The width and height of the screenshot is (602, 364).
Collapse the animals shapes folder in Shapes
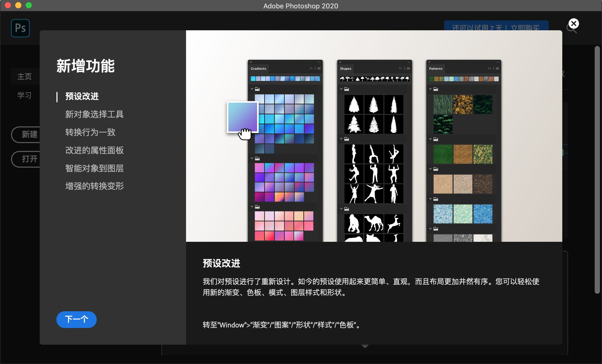tap(341, 209)
